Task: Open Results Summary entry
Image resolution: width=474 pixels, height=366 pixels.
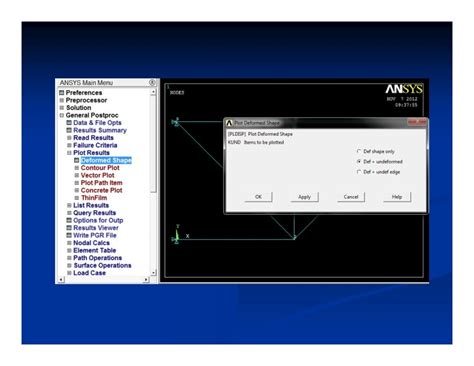Action: click(x=100, y=130)
